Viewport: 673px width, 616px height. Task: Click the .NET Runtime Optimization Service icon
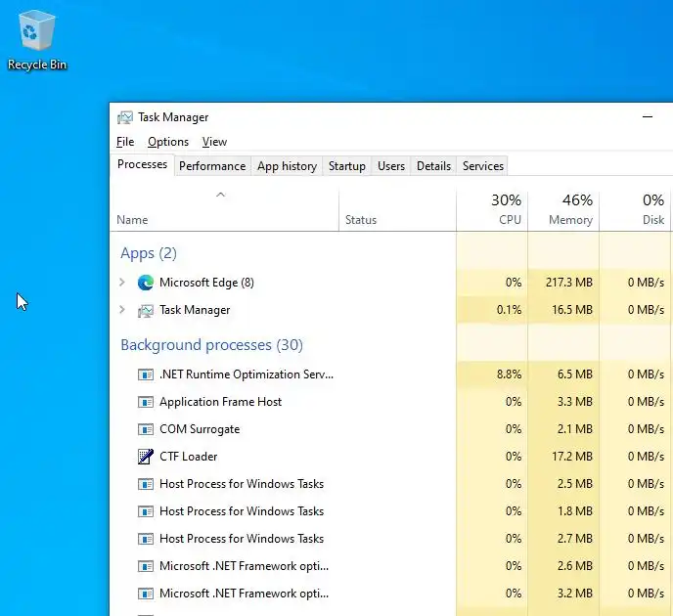click(x=146, y=374)
